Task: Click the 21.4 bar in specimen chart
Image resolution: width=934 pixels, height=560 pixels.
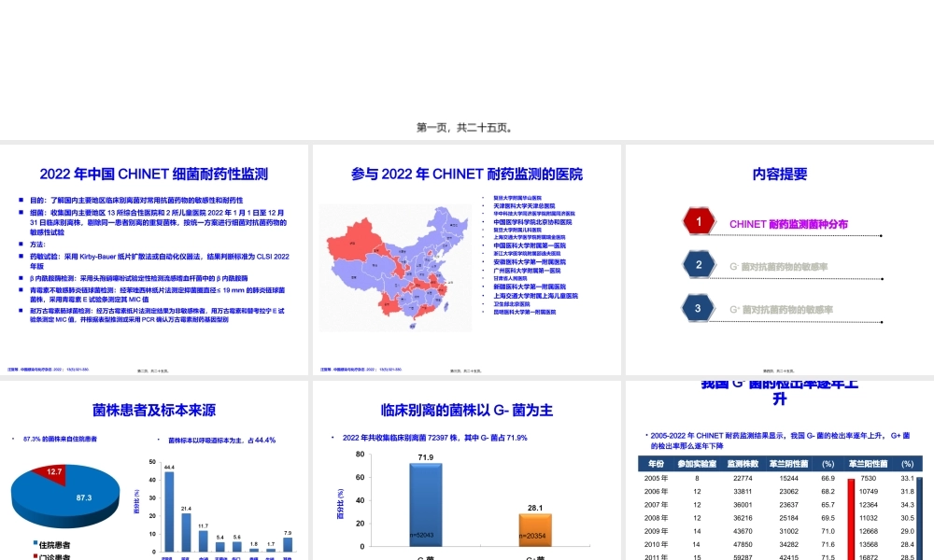Action: click(x=186, y=532)
